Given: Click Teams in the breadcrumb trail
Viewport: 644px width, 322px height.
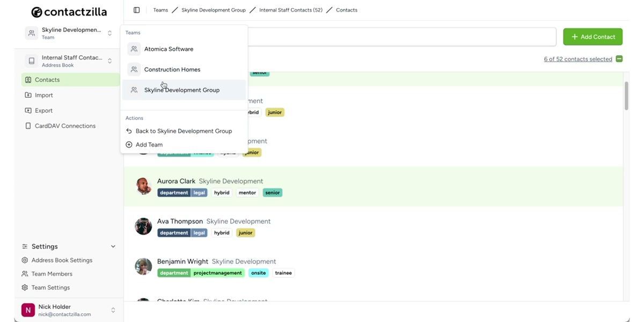Looking at the screenshot, I should (160, 9).
